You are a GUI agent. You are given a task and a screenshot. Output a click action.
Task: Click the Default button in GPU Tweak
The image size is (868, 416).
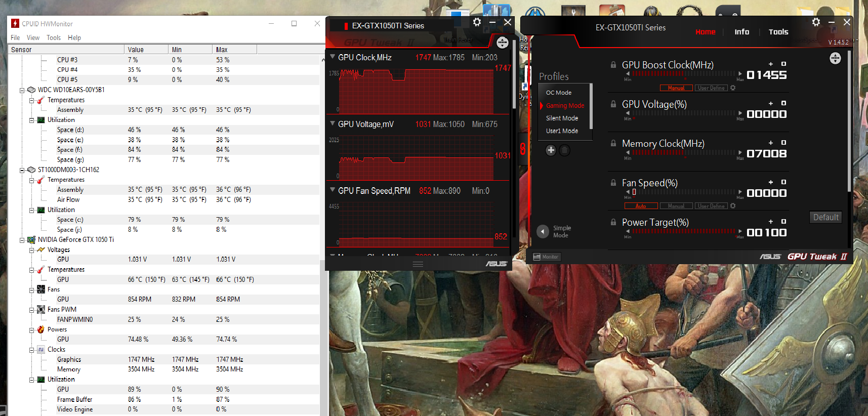click(x=825, y=217)
